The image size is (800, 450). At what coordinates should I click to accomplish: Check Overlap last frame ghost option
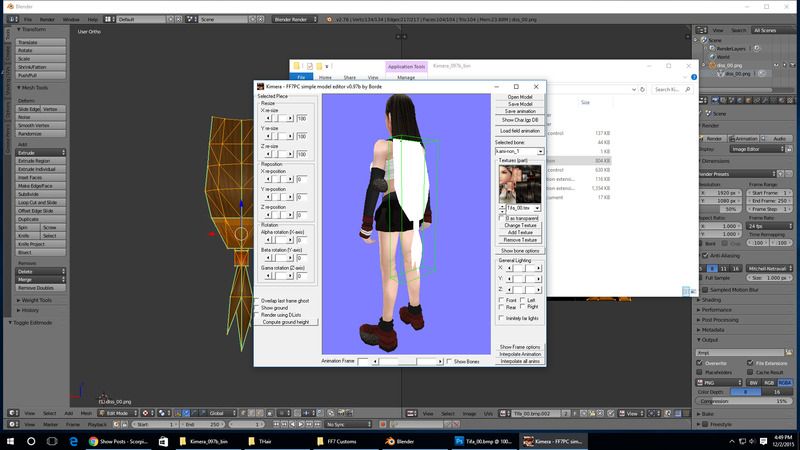pyautogui.click(x=258, y=300)
